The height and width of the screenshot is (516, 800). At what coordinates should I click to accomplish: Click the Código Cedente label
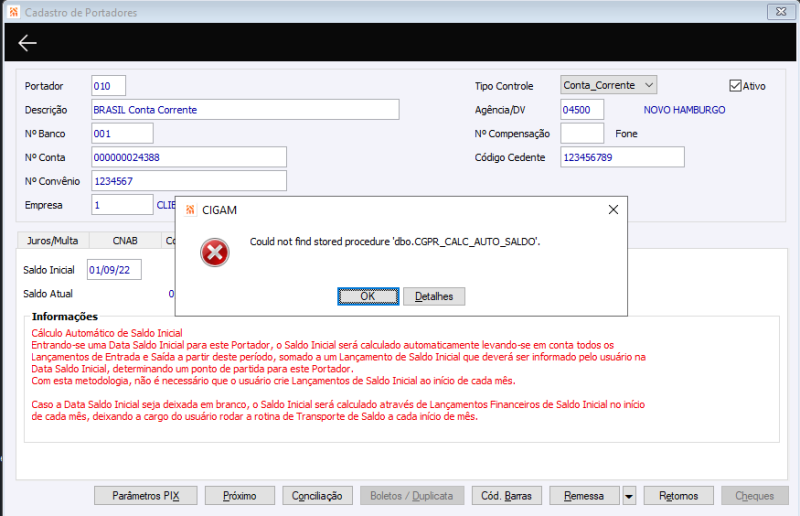tap(510, 158)
